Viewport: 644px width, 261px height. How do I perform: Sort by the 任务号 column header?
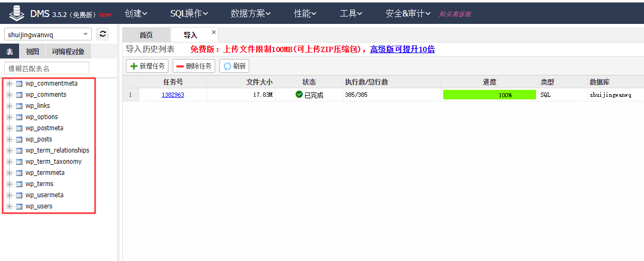(173, 82)
